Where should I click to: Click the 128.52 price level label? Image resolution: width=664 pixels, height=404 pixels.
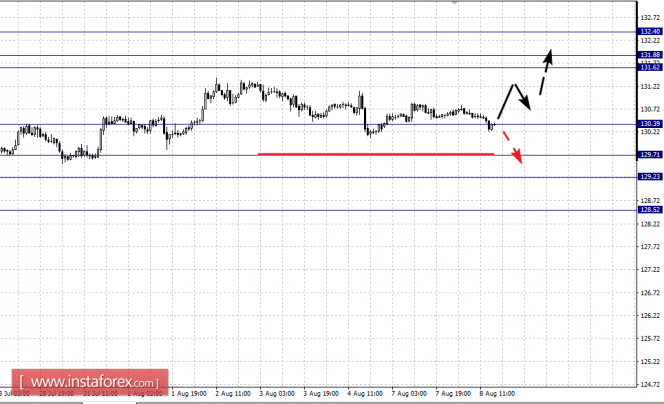coord(649,210)
